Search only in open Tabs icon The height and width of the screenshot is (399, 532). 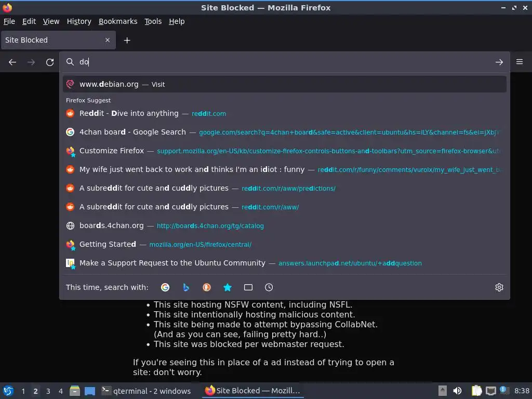(248, 287)
